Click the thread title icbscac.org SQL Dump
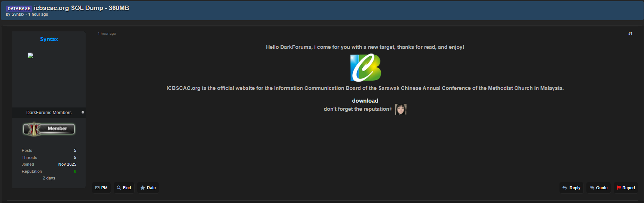 (x=82, y=8)
